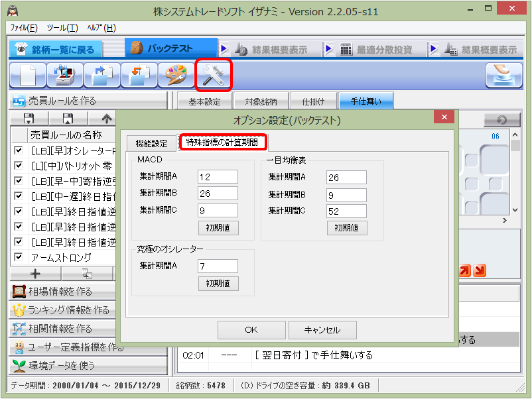Reset 究極のオシレーター with 初期値 button
This screenshot has width=532, height=399.
coord(218,284)
